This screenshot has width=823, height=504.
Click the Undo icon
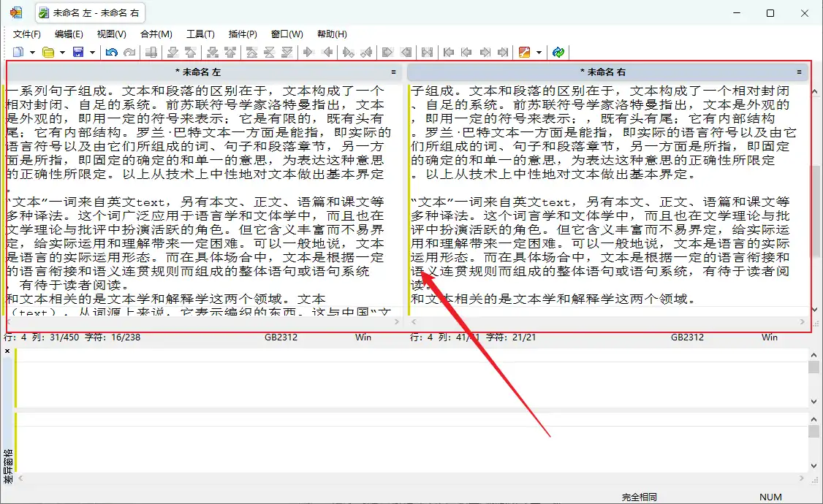click(x=111, y=52)
